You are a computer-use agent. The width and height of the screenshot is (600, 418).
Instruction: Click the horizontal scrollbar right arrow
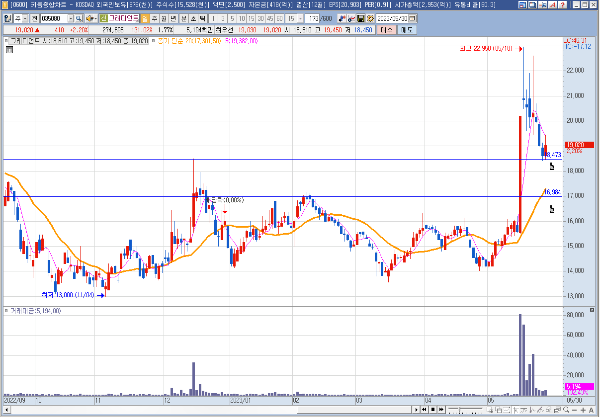416,410
